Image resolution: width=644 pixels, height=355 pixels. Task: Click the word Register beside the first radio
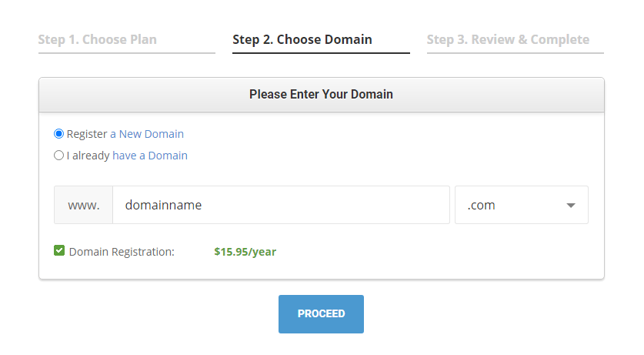pyautogui.click(x=87, y=134)
